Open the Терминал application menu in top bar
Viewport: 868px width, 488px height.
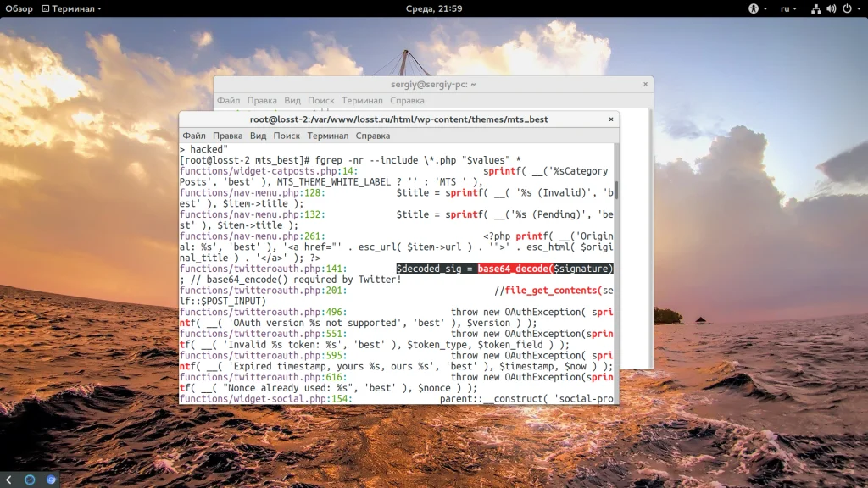[x=72, y=8]
